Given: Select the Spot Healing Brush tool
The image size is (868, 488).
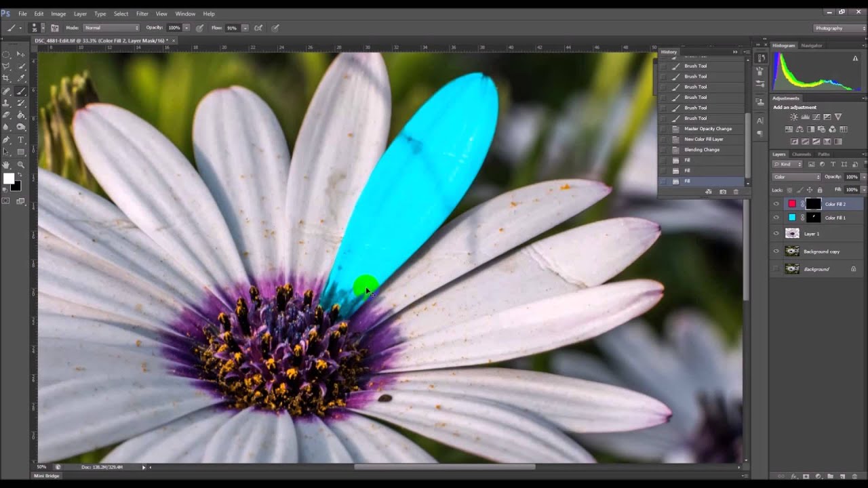Looking at the screenshot, I should click(x=7, y=91).
